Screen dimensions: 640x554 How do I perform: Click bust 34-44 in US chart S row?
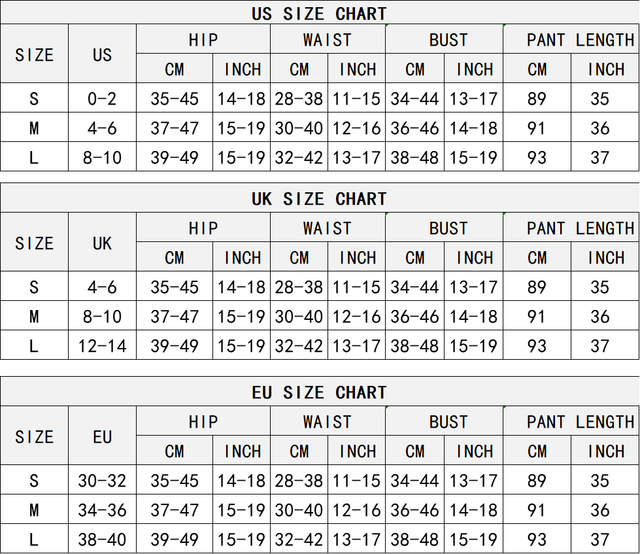point(415,99)
